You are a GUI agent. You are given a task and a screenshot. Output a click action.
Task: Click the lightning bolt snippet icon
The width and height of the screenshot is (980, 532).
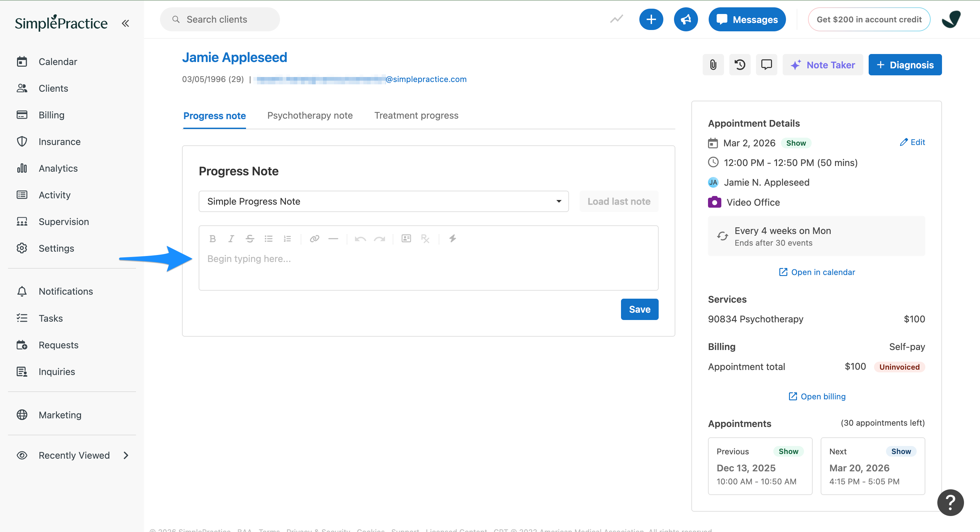(x=452, y=239)
